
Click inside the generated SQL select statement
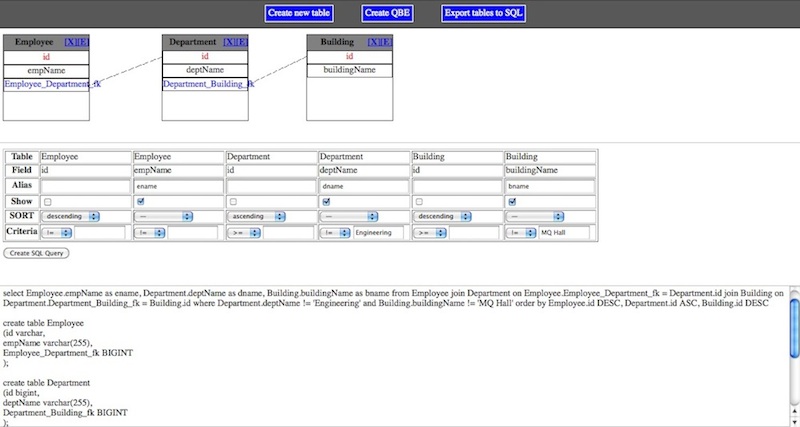tap(393, 298)
